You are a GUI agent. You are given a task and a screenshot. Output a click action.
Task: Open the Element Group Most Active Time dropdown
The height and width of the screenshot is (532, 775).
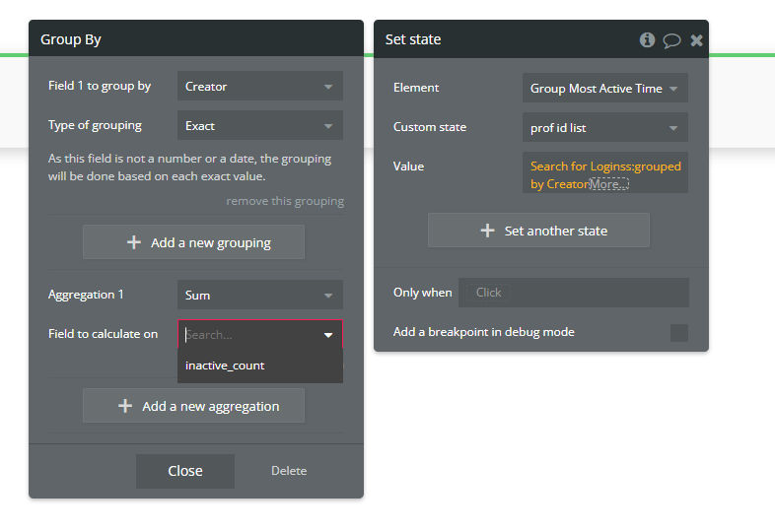click(604, 89)
